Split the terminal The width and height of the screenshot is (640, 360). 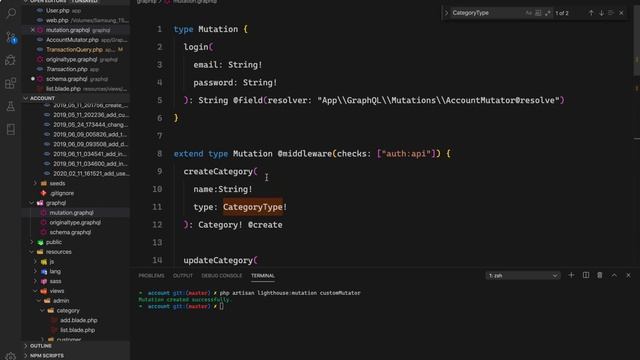tap(586, 275)
